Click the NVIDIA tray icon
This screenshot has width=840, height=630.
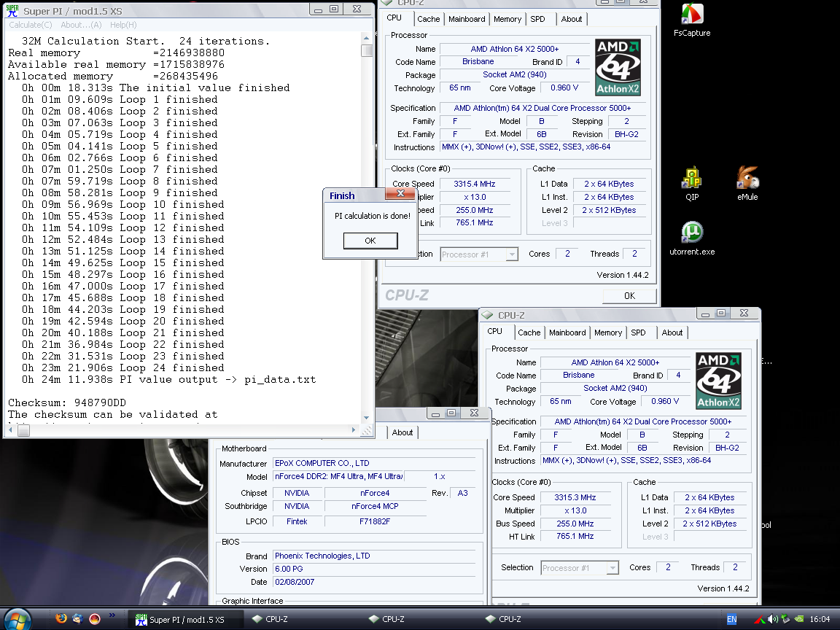798,619
